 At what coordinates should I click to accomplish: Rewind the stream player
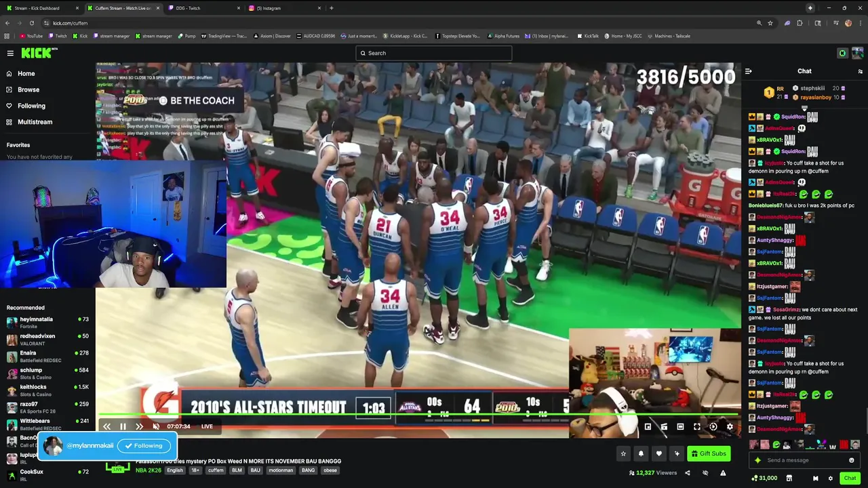click(x=106, y=426)
